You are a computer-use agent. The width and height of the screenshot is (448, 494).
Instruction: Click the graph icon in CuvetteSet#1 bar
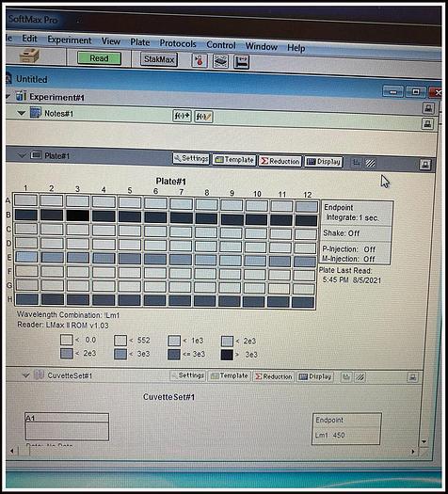[x=346, y=377]
